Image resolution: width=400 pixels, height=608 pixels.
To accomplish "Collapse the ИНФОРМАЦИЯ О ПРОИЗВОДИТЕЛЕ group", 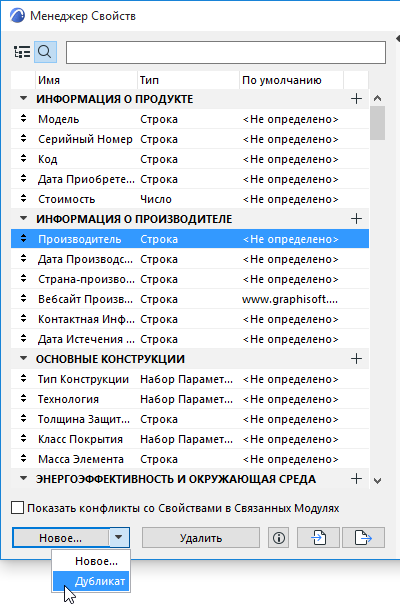I will coord(24,219).
